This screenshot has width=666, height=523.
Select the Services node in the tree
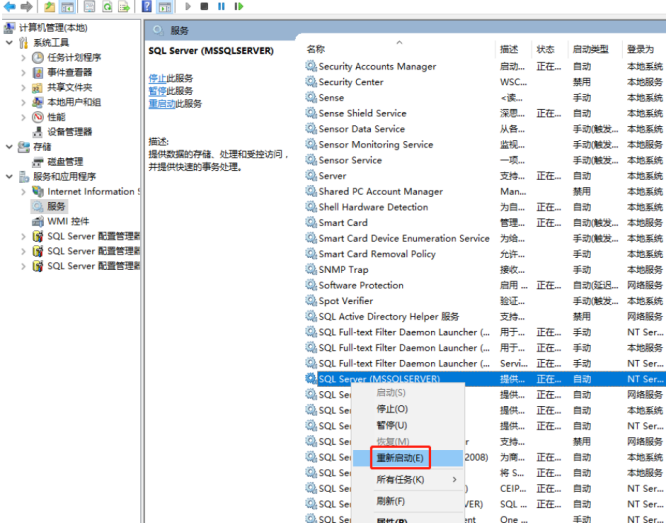(x=56, y=206)
